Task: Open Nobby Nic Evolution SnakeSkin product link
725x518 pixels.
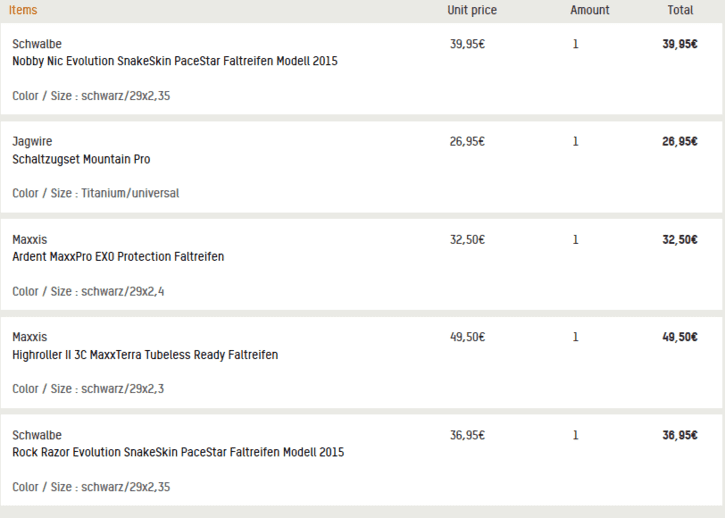Action: [x=175, y=61]
